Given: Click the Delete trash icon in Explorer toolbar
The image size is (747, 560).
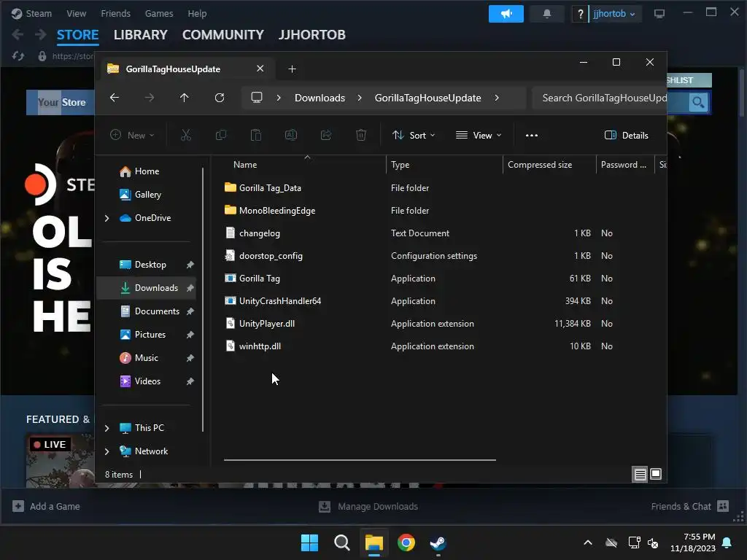Looking at the screenshot, I should pyautogui.click(x=361, y=135).
